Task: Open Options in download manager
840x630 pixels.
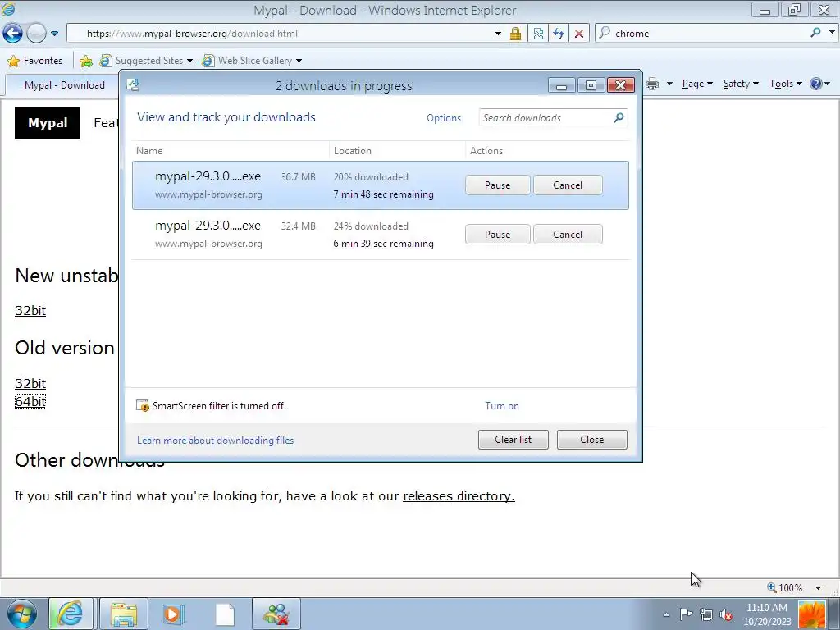Action: coord(444,118)
